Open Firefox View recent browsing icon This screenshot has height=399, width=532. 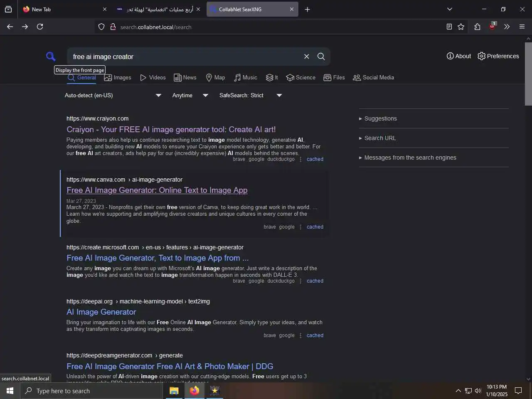point(8,9)
